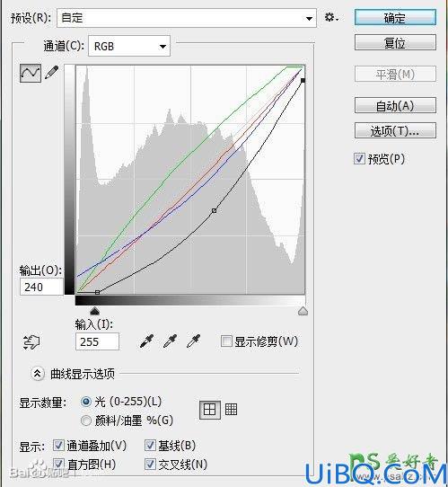This screenshot has height=487, width=448.
Task: Click the 自动(A) button
Action: point(395,106)
